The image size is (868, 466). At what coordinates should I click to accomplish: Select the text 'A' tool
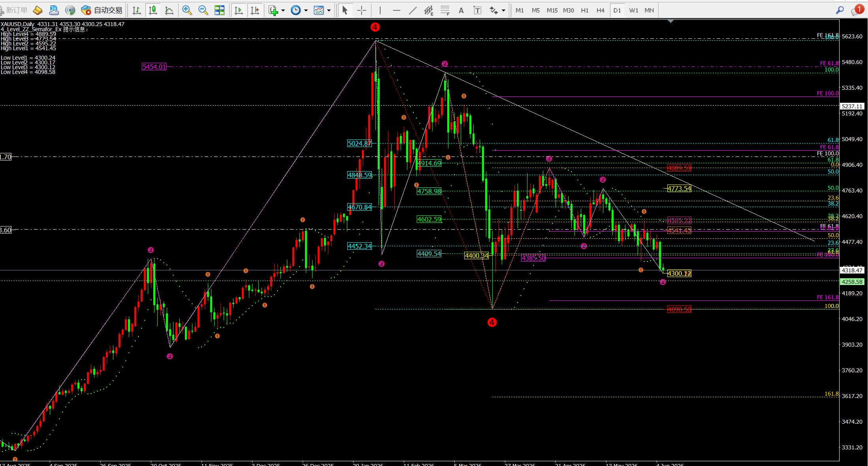click(x=461, y=10)
